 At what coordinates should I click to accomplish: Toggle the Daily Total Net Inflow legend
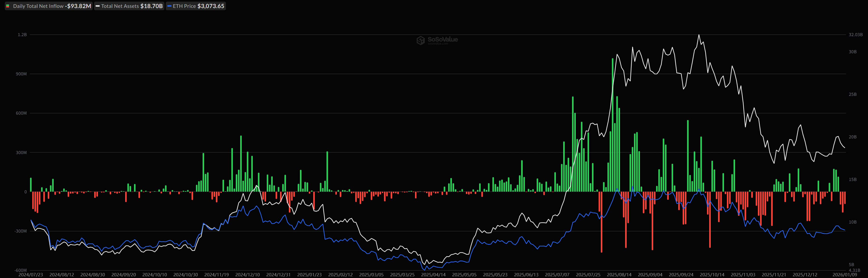pos(38,6)
